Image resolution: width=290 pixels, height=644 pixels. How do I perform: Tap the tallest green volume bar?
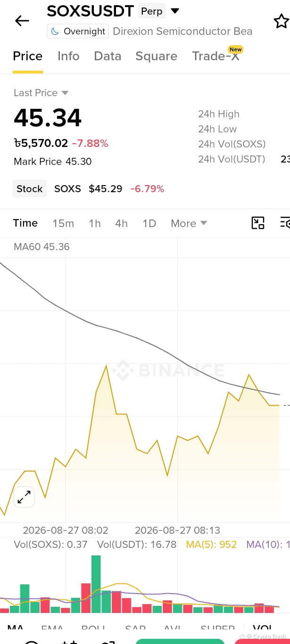(96, 584)
